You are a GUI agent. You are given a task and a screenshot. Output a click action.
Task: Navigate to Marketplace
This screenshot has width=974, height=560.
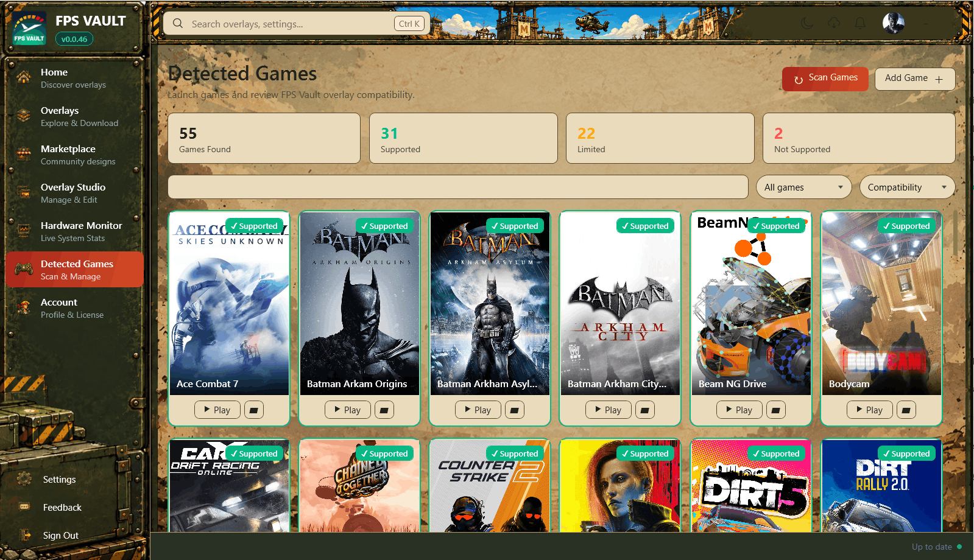coord(74,155)
